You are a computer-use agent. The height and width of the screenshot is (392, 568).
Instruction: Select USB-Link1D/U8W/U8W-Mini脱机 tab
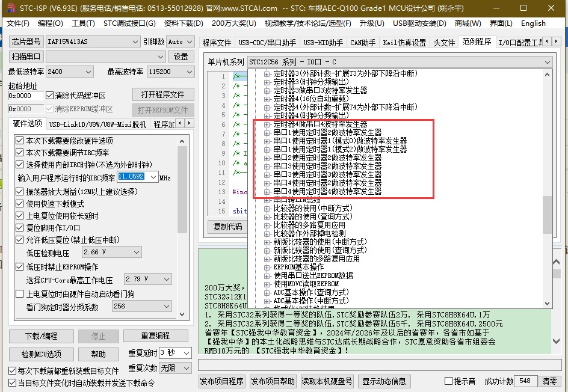tap(97, 124)
